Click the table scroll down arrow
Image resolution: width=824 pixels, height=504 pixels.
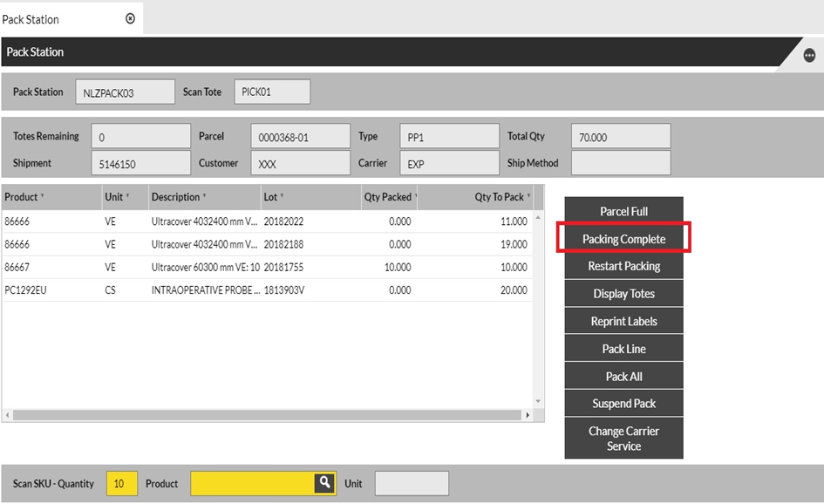(x=538, y=401)
